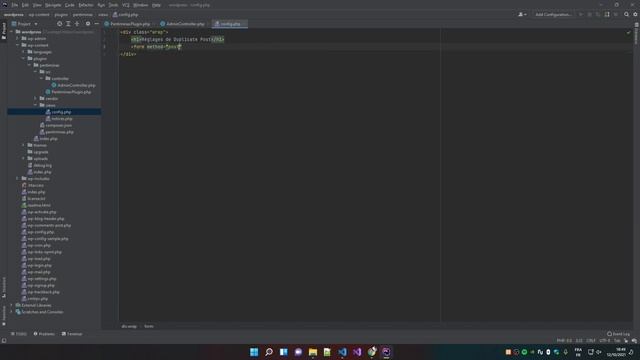Click microphone icon in system tray
The width and height of the screenshot is (640, 360).
pos(565,352)
